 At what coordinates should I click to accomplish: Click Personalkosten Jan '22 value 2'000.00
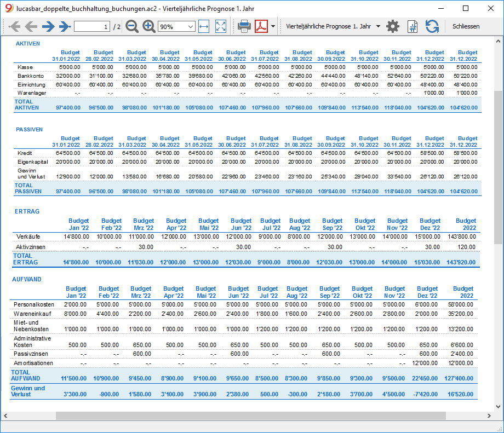pyautogui.click(x=75, y=304)
